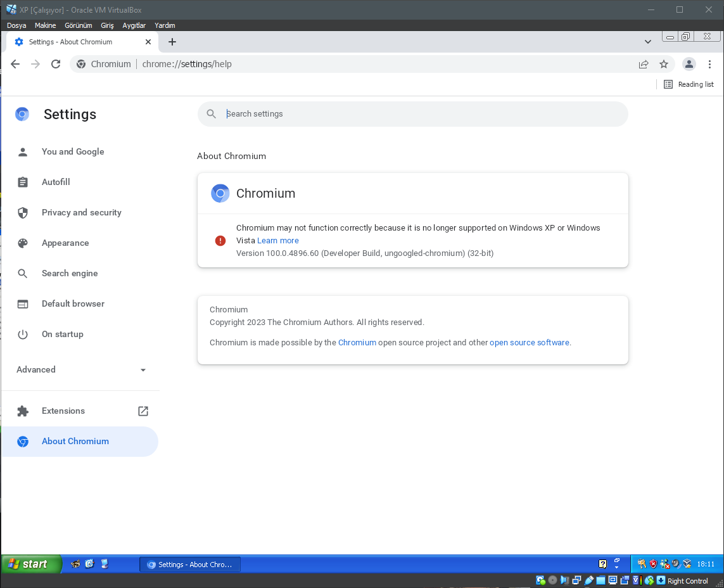Open the Chromium three-dot menu

pyautogui.click(x=709, y=64)
